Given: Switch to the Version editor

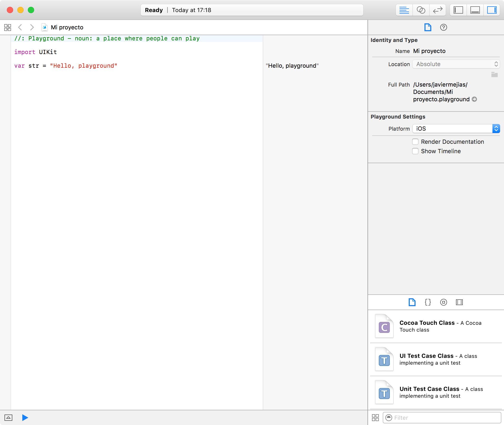Looking at the screenshot, I should coord(438,10).
